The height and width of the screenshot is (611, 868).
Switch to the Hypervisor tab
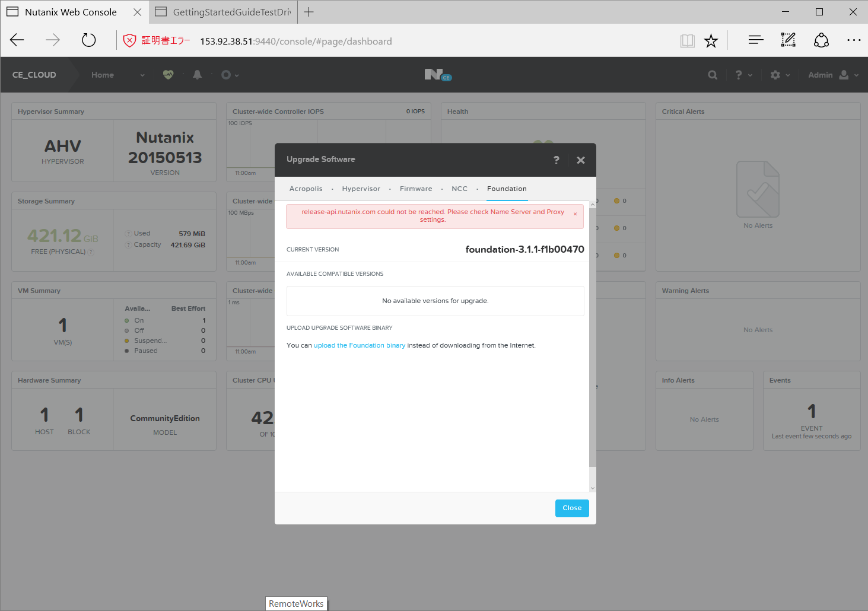pyautogui.click(x=361, y=189)
